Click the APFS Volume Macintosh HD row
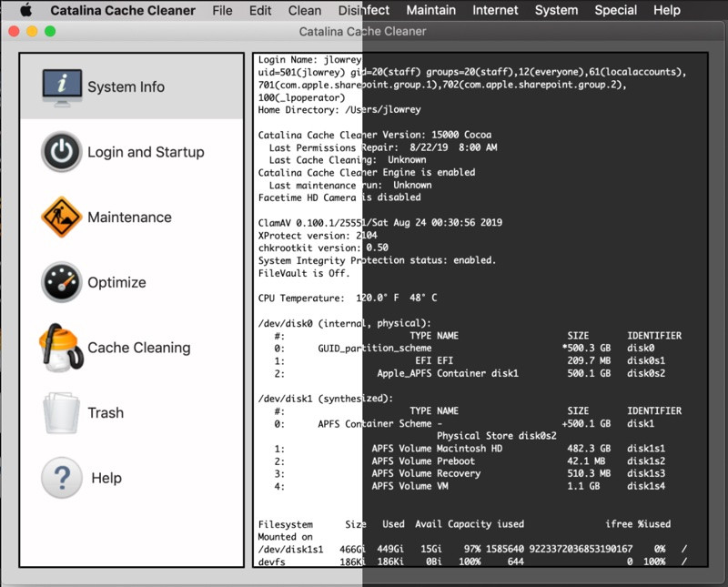Viewport: 728px width, 587px height. tap(470, 448)
